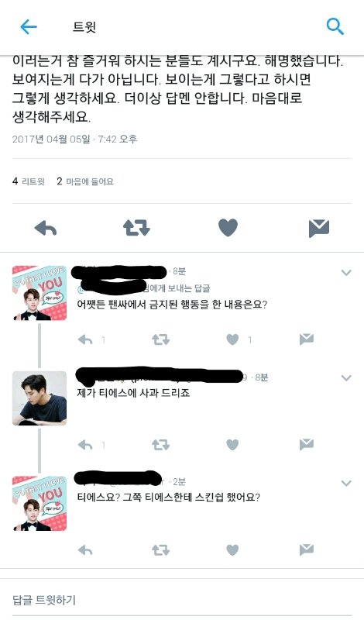Image resolution: width=364 pixels, height=620 pixels.
Task: Open the black t-shirt profile photo
Action: pos(39,398)
